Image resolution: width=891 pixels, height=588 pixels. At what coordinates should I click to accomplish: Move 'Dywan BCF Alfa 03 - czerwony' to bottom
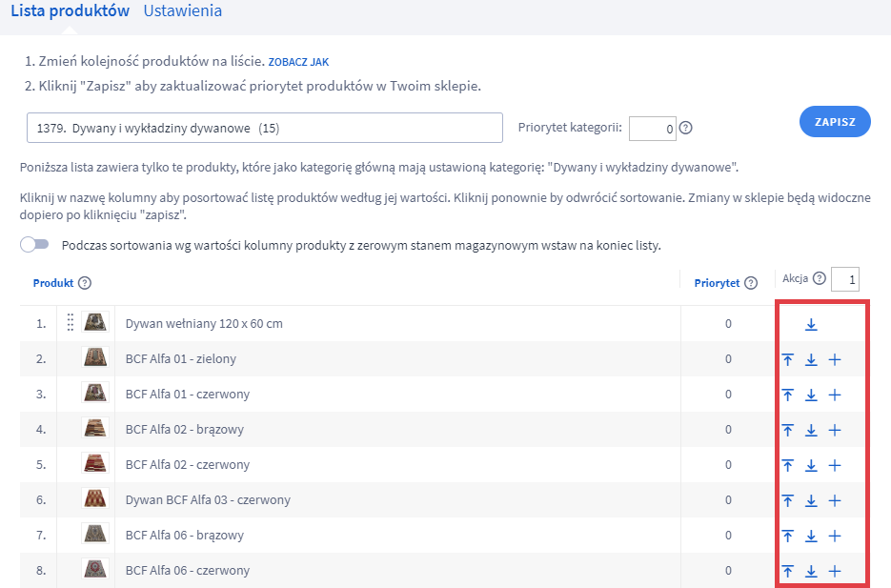[811, 500]
